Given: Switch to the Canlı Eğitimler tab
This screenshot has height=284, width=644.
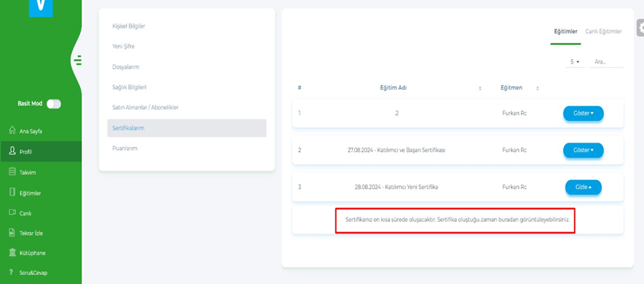Looking at the screenshot, I should click(603, 32).
